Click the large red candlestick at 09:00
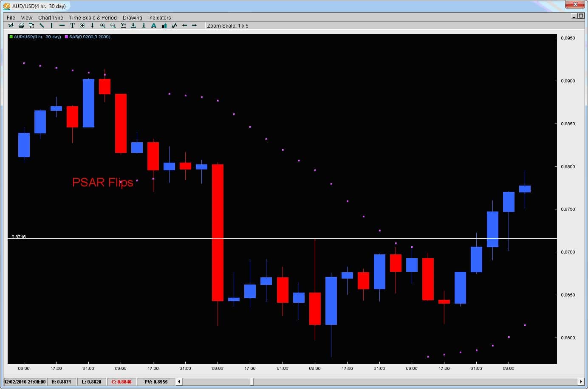 [x=218, y=233]
